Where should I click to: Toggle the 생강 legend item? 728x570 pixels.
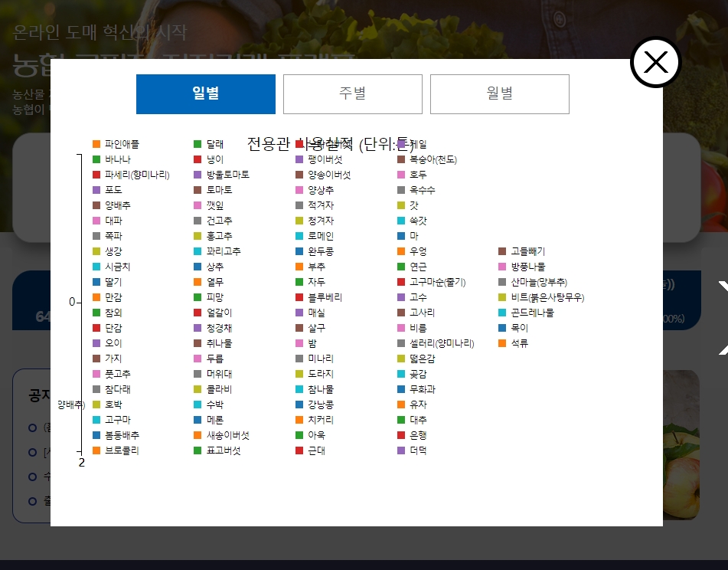(x=107, y=251)
